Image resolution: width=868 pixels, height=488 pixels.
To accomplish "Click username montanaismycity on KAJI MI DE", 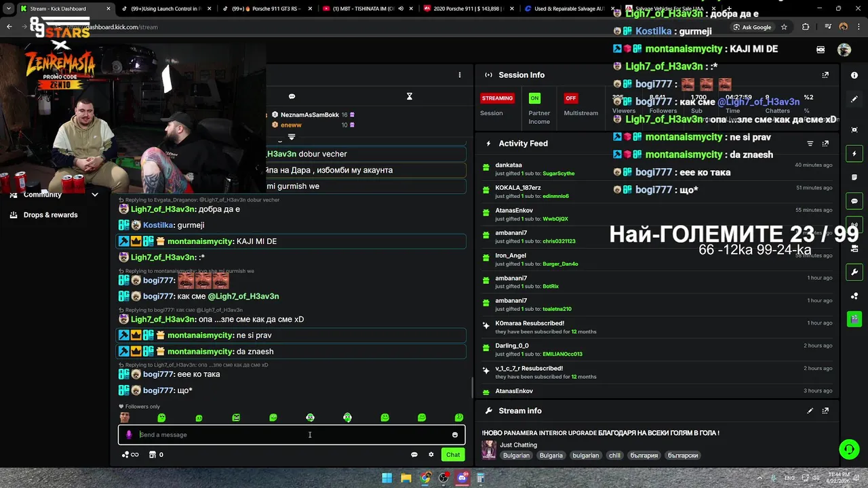I will 200,241.
